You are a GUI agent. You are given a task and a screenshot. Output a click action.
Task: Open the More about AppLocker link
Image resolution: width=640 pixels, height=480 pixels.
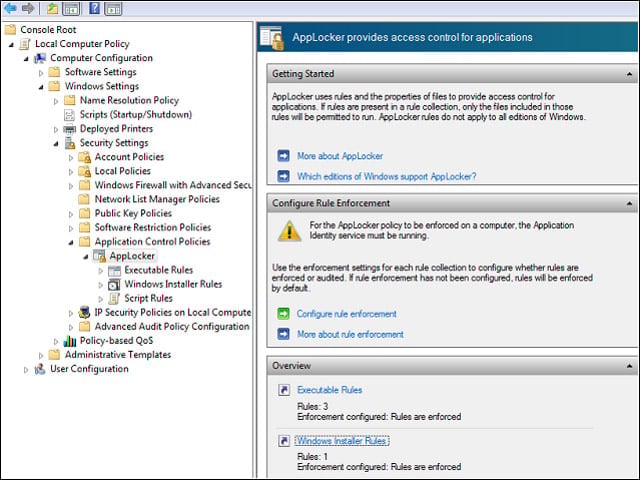(340, 156)
